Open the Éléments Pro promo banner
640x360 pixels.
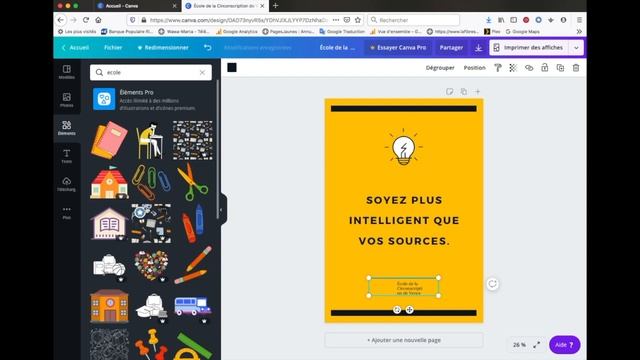point(151,99)
